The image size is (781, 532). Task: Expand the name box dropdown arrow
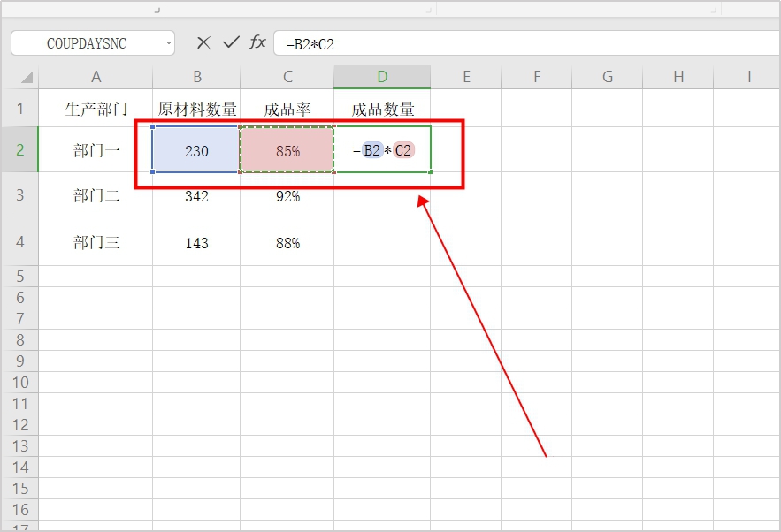(168, 43)
